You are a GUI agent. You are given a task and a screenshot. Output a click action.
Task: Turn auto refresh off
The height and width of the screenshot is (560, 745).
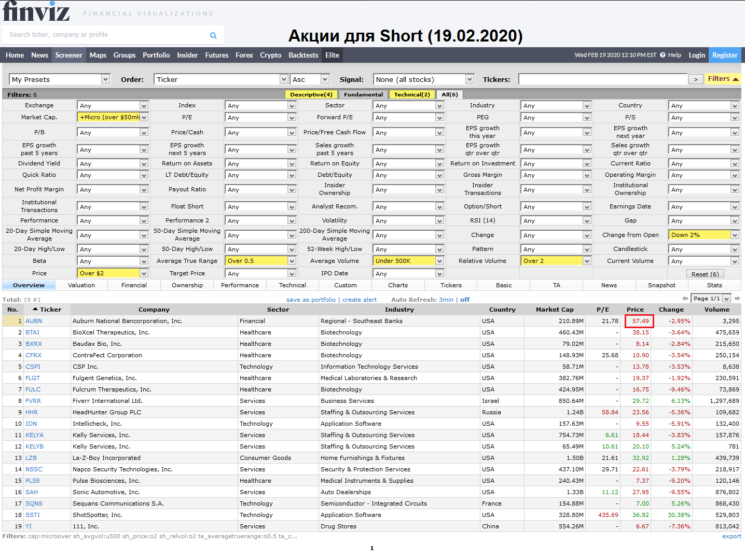coord(465,300)
